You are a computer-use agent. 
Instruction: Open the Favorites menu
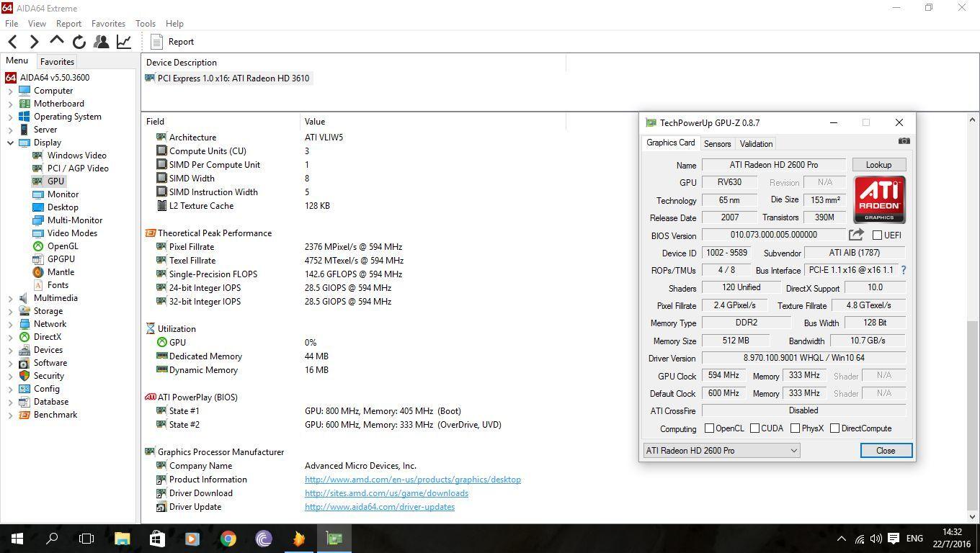coord(108,24)
